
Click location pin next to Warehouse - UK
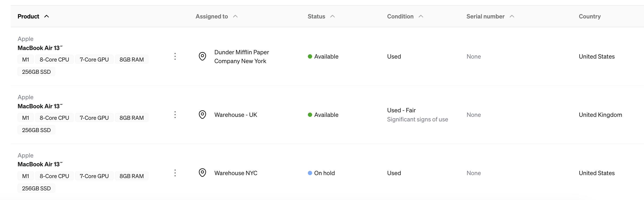(202, 115)
